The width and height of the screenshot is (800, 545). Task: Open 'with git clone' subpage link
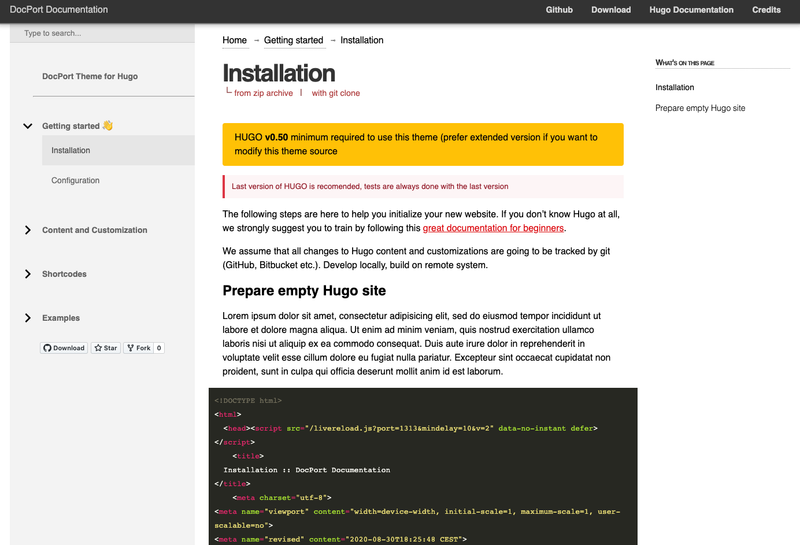[x=336, y=93]
